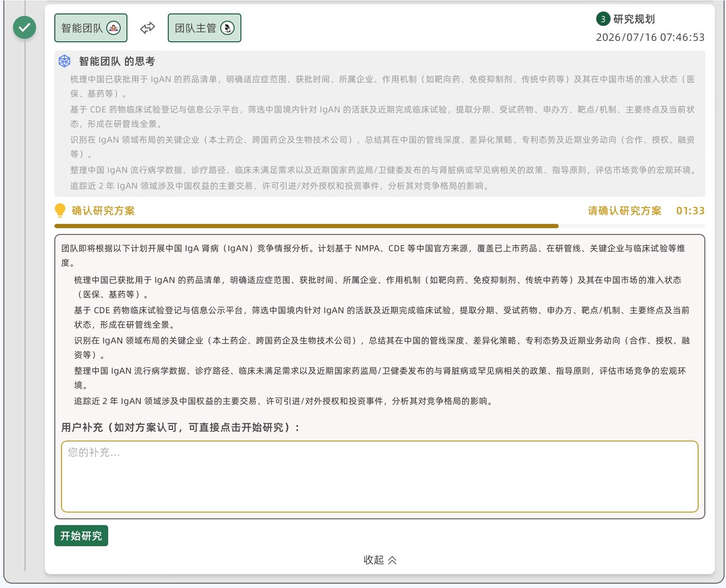Click the yellow lightbulb icon
Viewport: 726px width, 588px height.
tap(60, 210)
